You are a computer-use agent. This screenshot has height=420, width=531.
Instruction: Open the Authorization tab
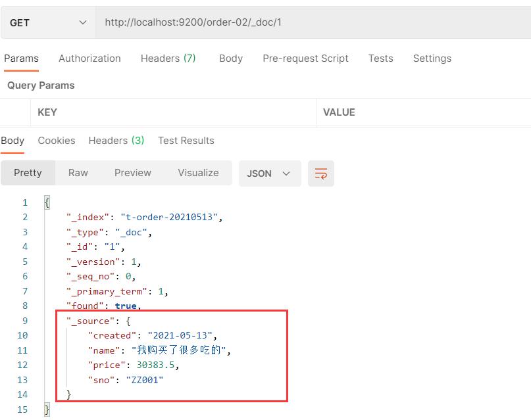[x=89, y=58]
